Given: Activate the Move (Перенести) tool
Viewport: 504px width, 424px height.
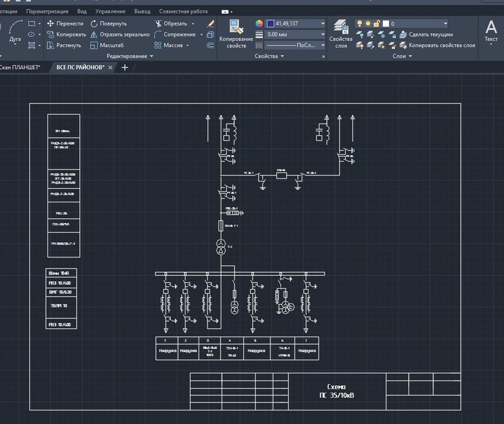Looking at the screenshot, I should [x=65, y=24].
